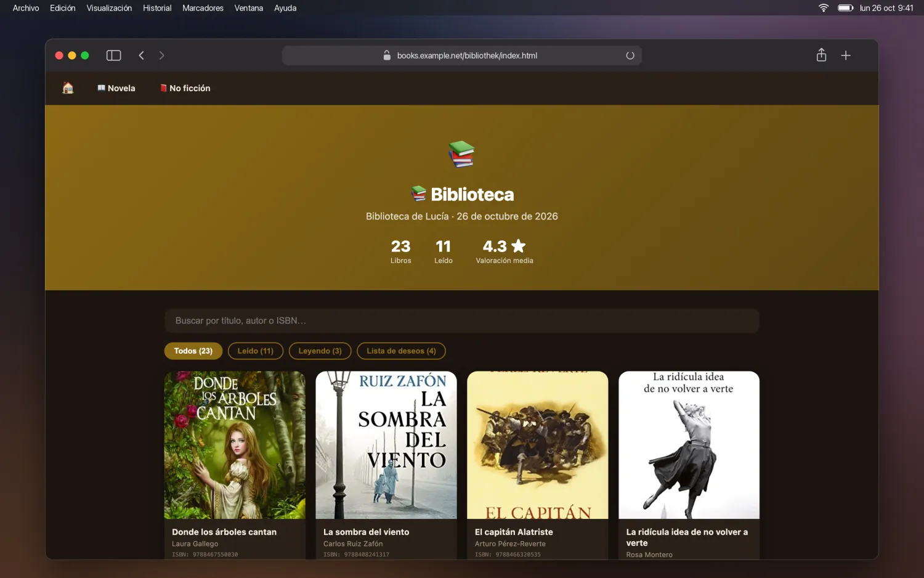Click author Carlos Ruiz Zafón
Image resolution: width=924 pixels, height=578 pixels.
pyautogui.click(x=353, y=543)
